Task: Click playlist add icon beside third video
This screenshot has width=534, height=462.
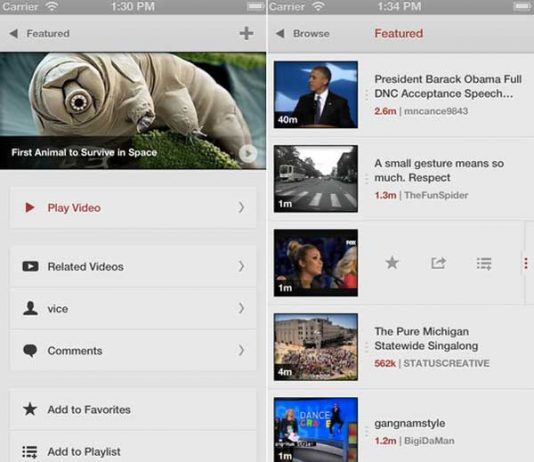Action: (484, 264)
